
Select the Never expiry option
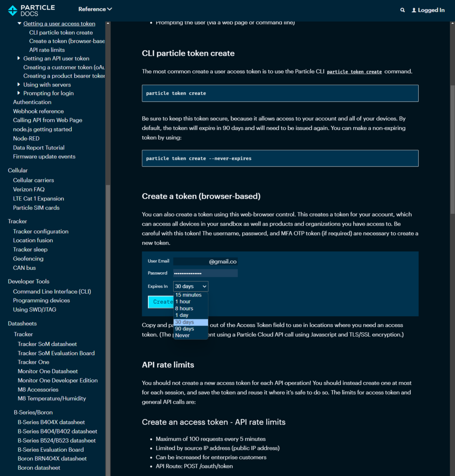(191, 336)
